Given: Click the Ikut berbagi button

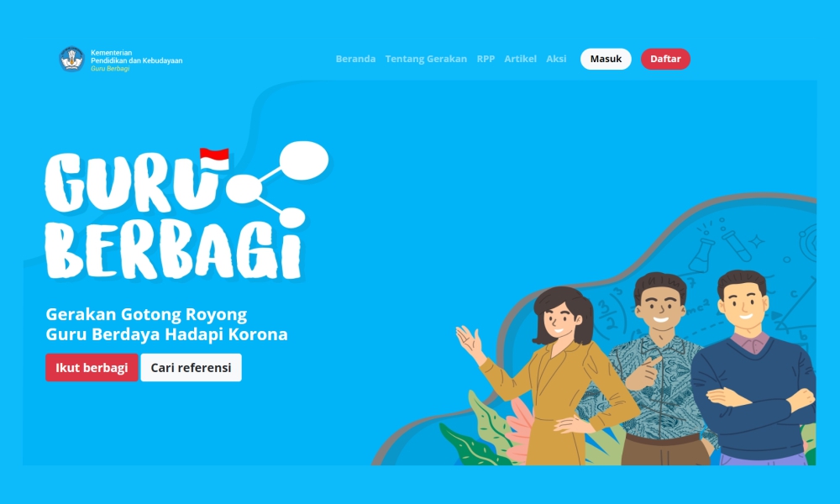Looking at the screenshot, I should point(92,367).
